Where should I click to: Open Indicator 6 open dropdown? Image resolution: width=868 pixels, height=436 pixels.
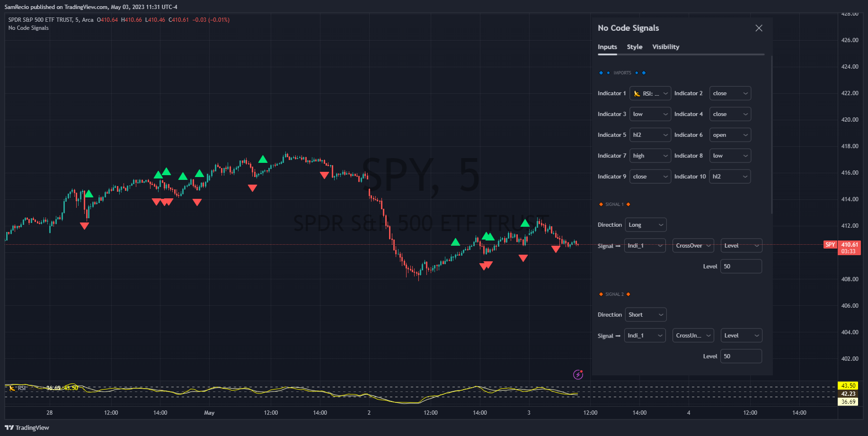pyautogui.click(x=730, y=135)
